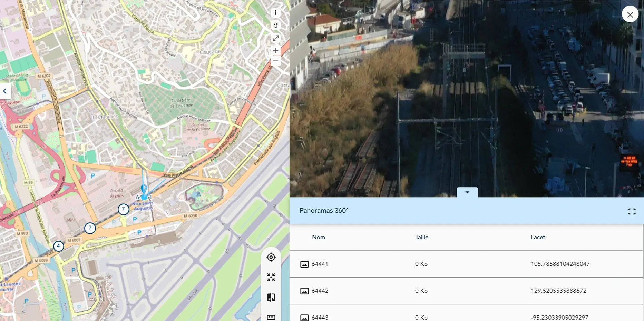Activate the map compare tool
Image resolution: width=644 pixels, height=321 pixels.
271,297
